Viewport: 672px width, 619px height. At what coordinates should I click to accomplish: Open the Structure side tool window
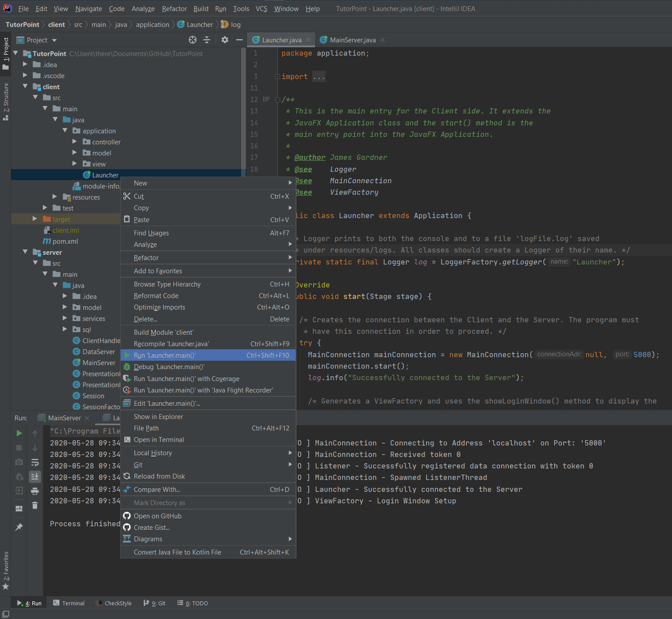pyautogui.click(x=6, y=102)
